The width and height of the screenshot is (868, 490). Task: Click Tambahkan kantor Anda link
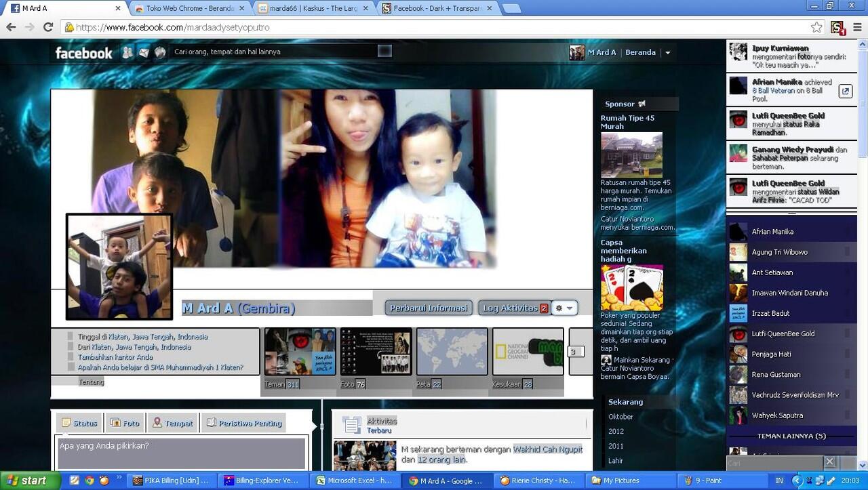coord(115,357)
